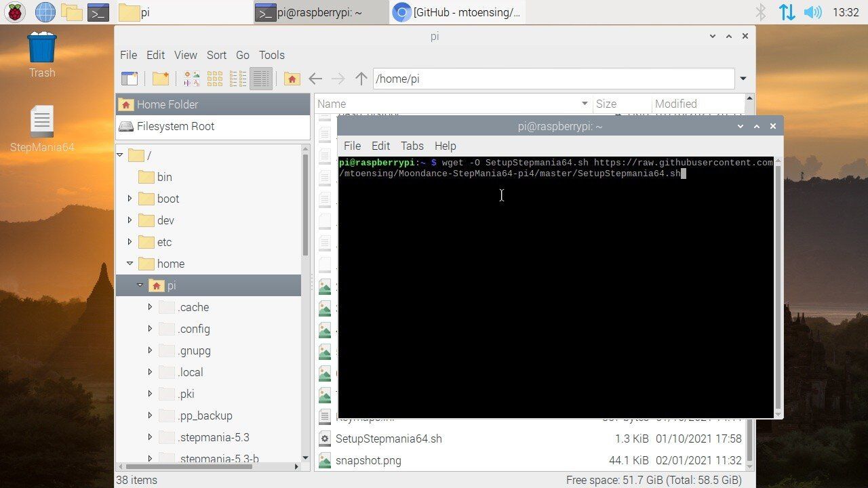
Task: Open the path bar history dropdown
Action: pos(743,79)
